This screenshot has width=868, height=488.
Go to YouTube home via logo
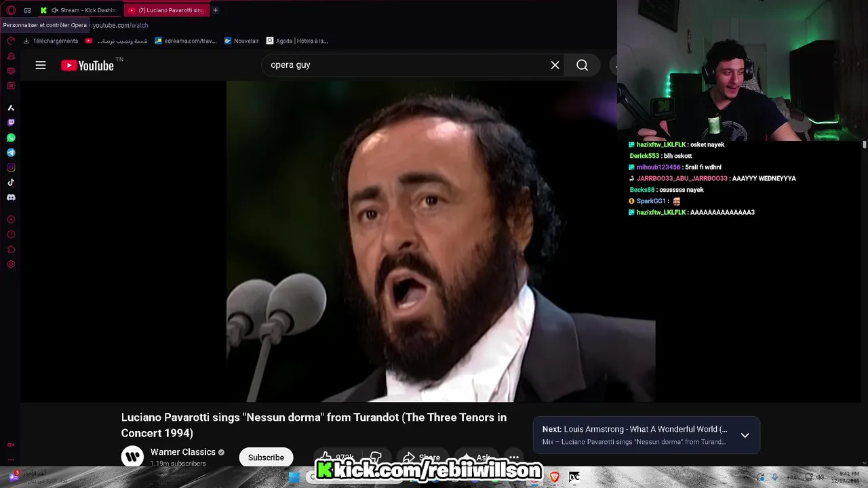(88, 65)
